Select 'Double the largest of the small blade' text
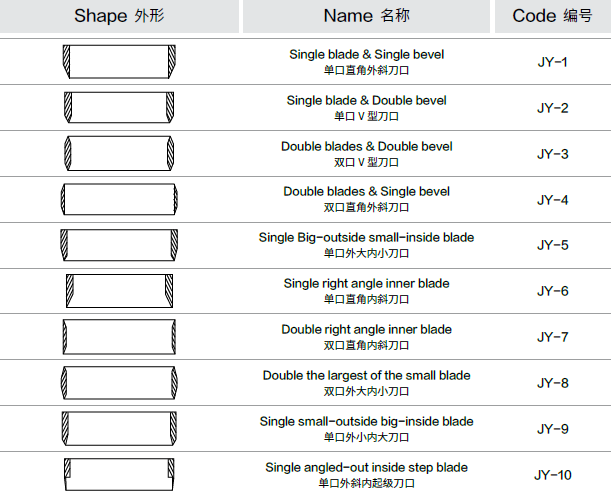 366,376
